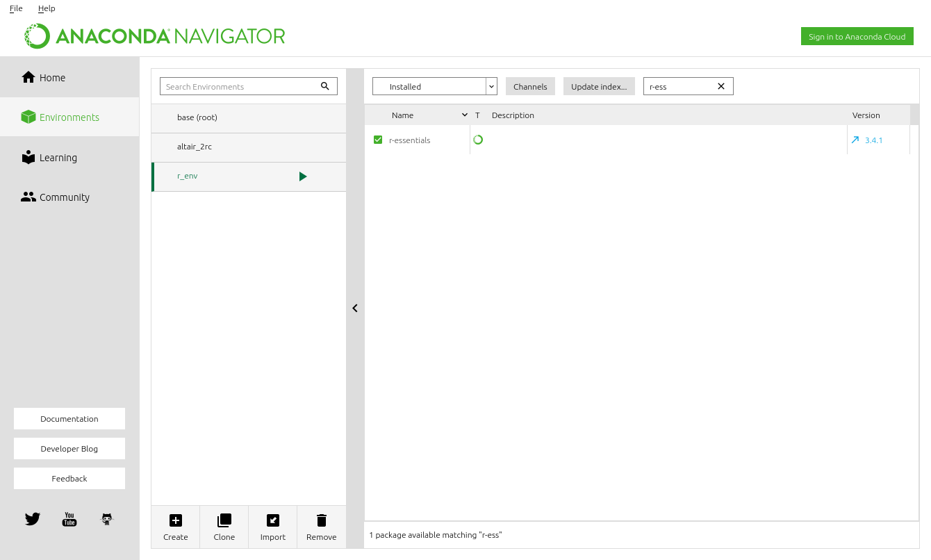Click the T column header

(x=478, y=115)
